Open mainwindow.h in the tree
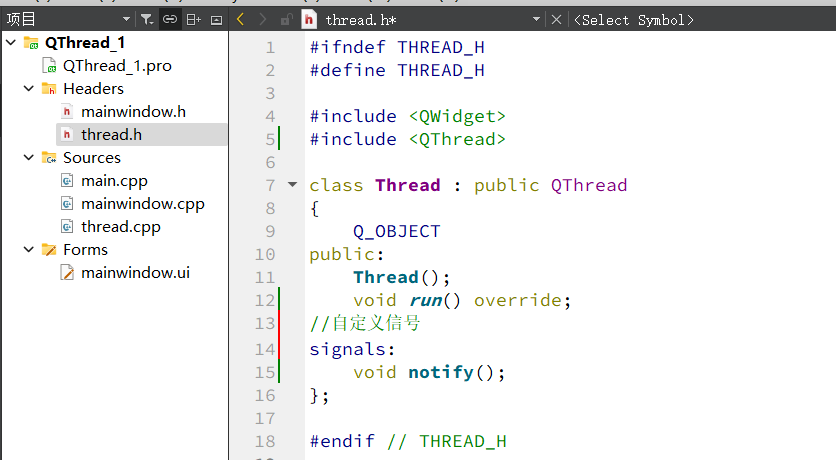The image size is (836, 460). click(133, 111)
